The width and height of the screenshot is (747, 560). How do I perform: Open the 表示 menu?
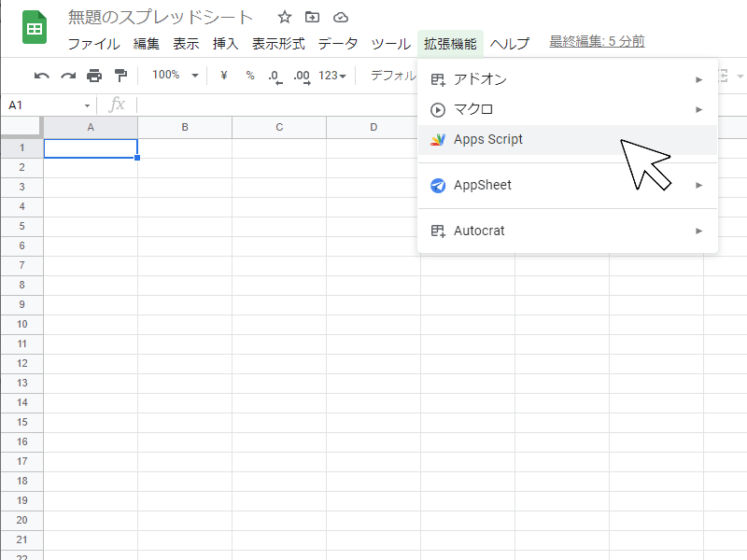click(x=186, y=44)
